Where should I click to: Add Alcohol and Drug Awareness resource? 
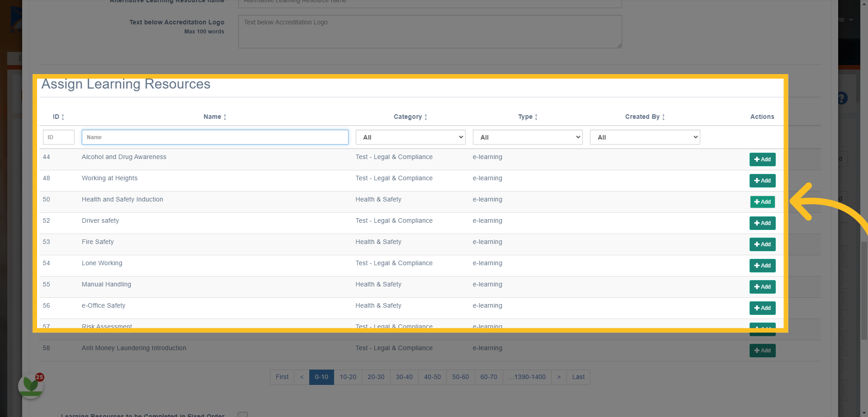click(x=762, y=159)
